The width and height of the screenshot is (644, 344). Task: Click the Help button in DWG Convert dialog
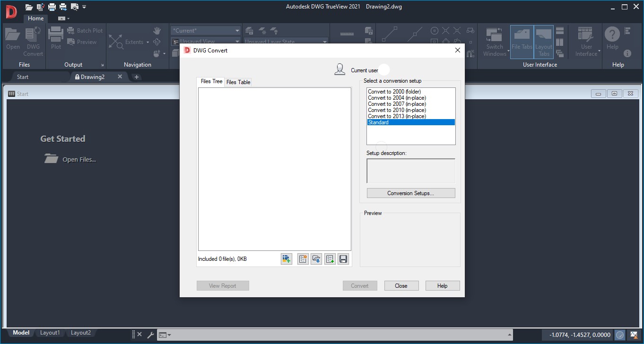[x=442, y=286]
